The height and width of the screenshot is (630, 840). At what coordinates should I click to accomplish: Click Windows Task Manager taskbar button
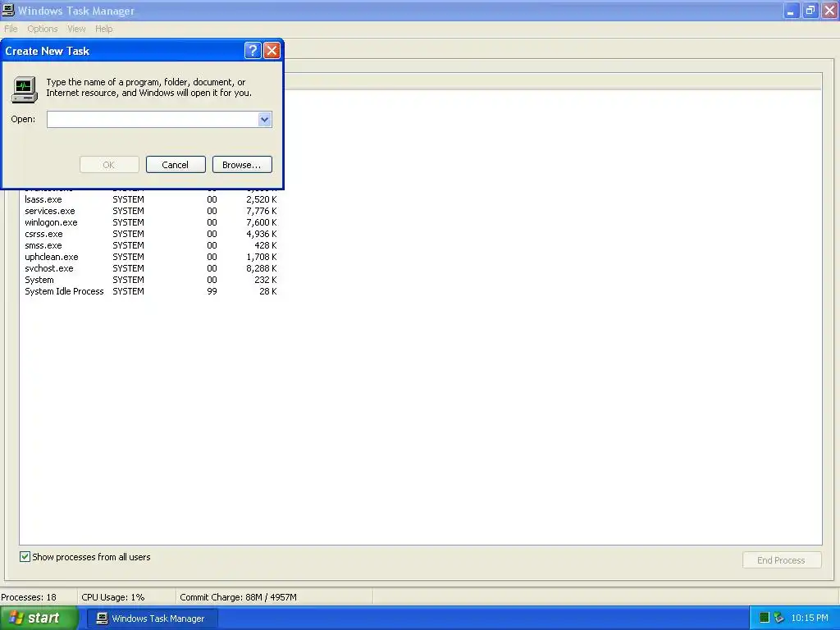152,619
